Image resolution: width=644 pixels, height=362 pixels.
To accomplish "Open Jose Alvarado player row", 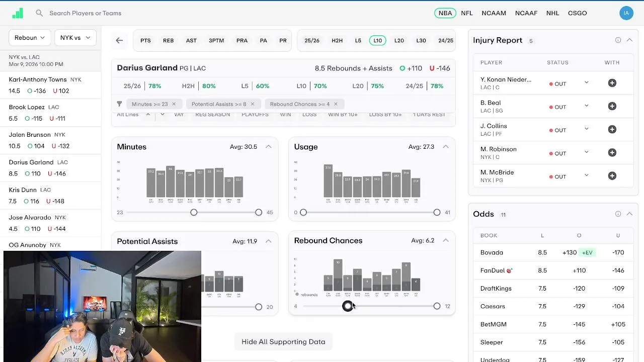I will (50, 223).
